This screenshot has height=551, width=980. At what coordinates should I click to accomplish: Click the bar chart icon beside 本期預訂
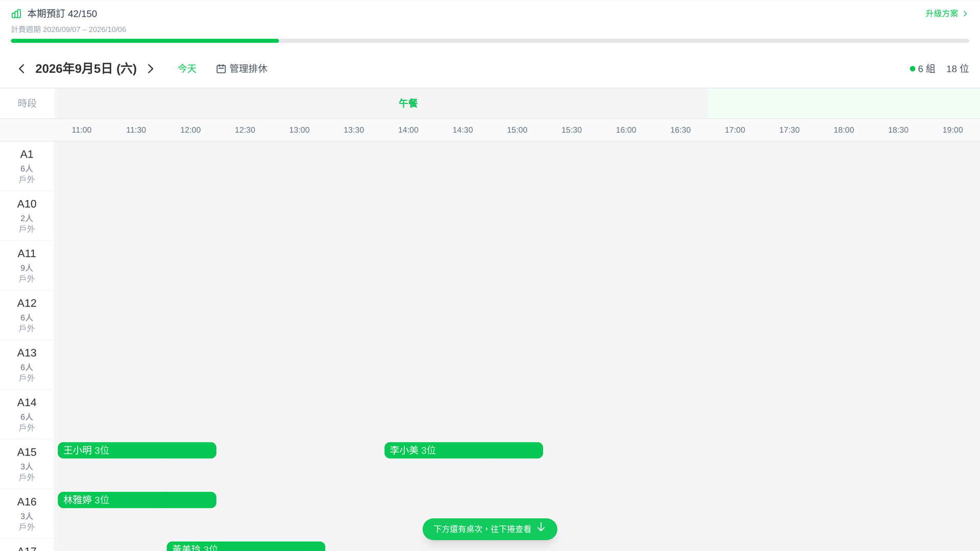(x=16, y=14)
